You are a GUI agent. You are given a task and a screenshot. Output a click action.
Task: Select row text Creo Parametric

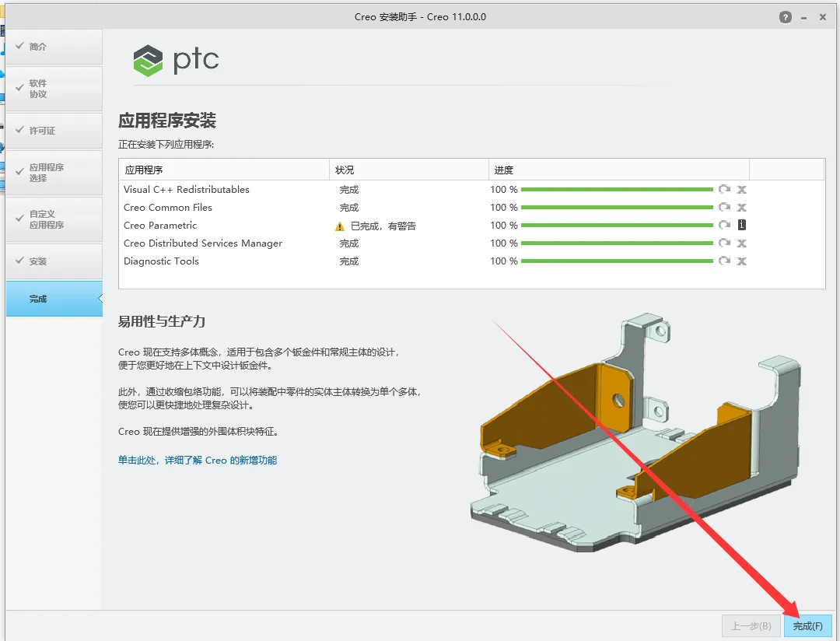point(160,225)
